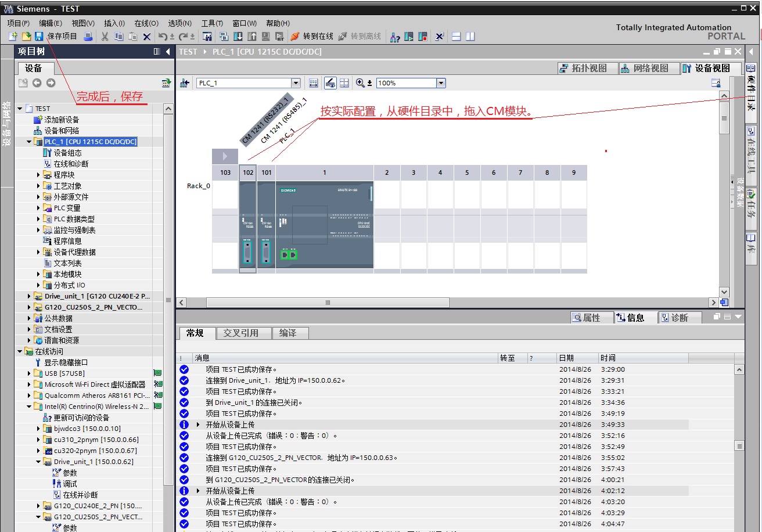This screenshot has height=532, width=762.
Task: Click the delete X icon in the toolbar
Action: pyautogui.click(x=147, y=37)
